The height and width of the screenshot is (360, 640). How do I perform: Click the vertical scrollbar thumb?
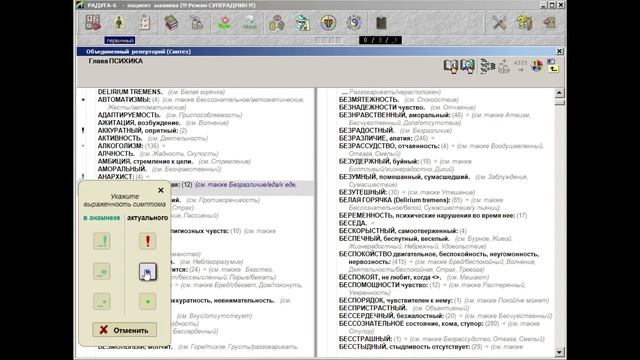[559, 101]
